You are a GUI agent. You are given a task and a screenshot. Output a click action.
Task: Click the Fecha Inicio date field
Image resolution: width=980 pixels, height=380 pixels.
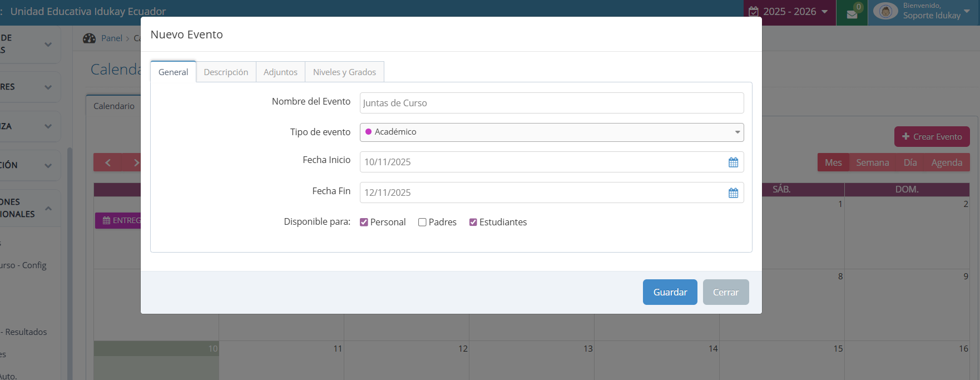tap(552, 162)
